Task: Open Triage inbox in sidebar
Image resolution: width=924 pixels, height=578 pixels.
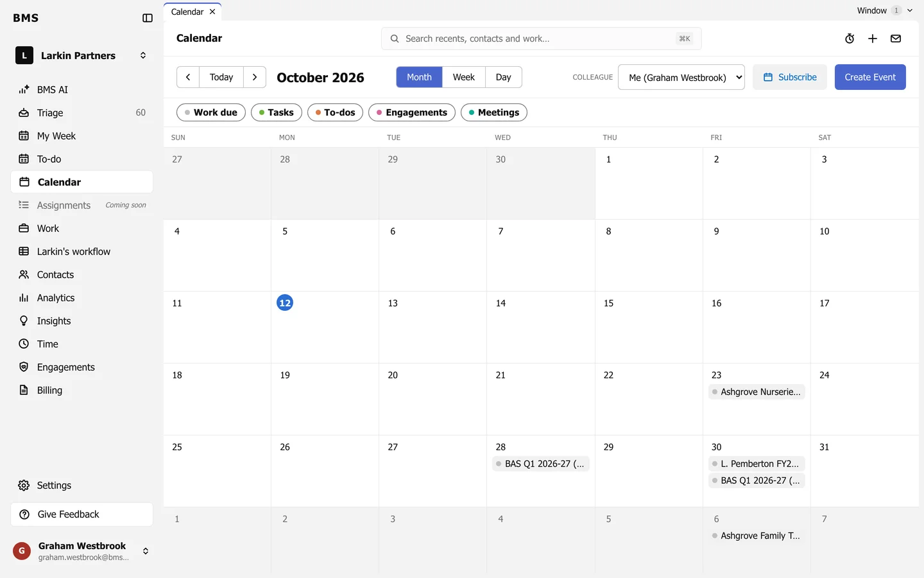Action: click(82, 112)
